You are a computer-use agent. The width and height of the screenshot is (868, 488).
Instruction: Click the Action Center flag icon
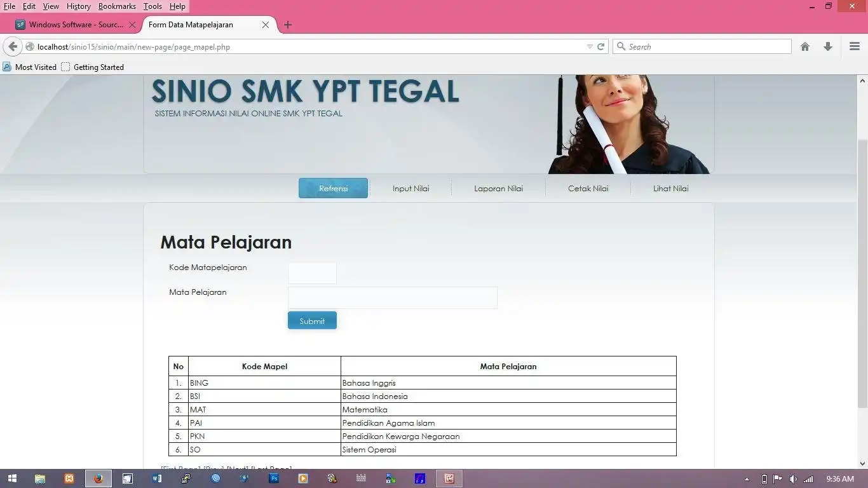777,479
